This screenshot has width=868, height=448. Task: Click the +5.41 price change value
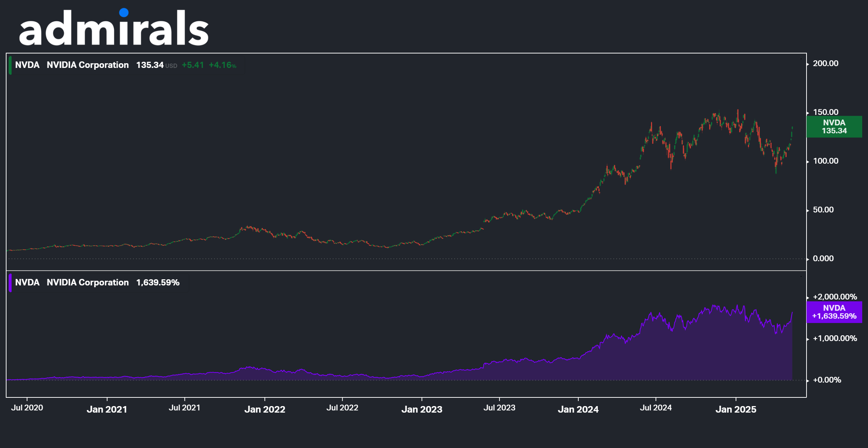click(x=193, y=65)
